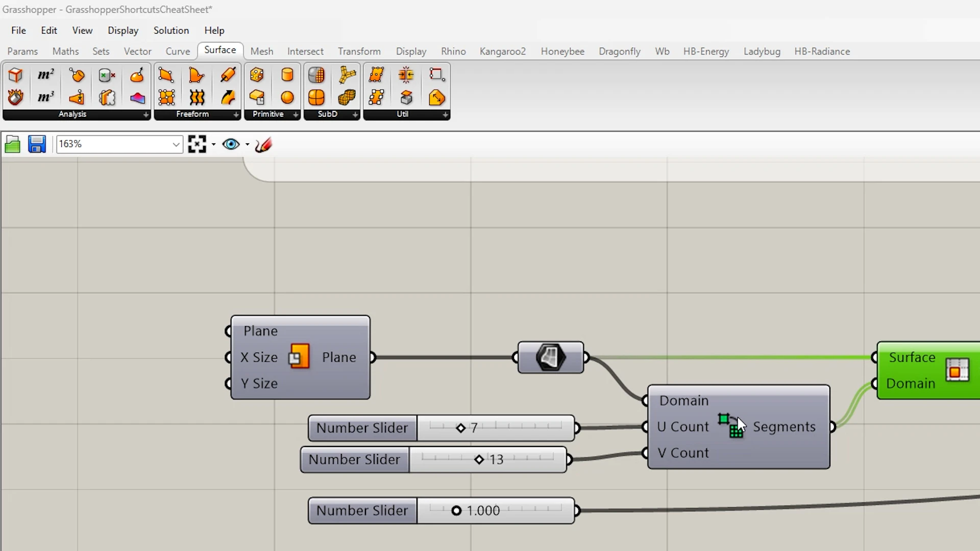
Task: Open the zoom percentage dropdown
Action: click(176, 144)
